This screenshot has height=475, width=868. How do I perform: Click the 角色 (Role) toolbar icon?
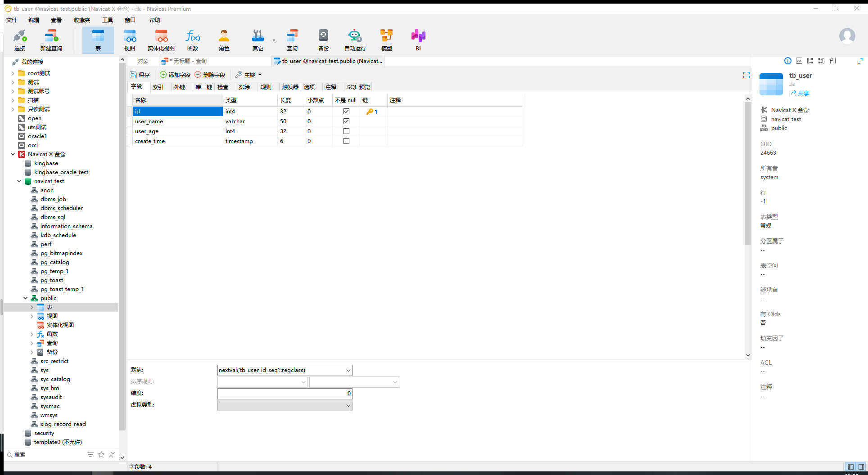tap(224, 40)
